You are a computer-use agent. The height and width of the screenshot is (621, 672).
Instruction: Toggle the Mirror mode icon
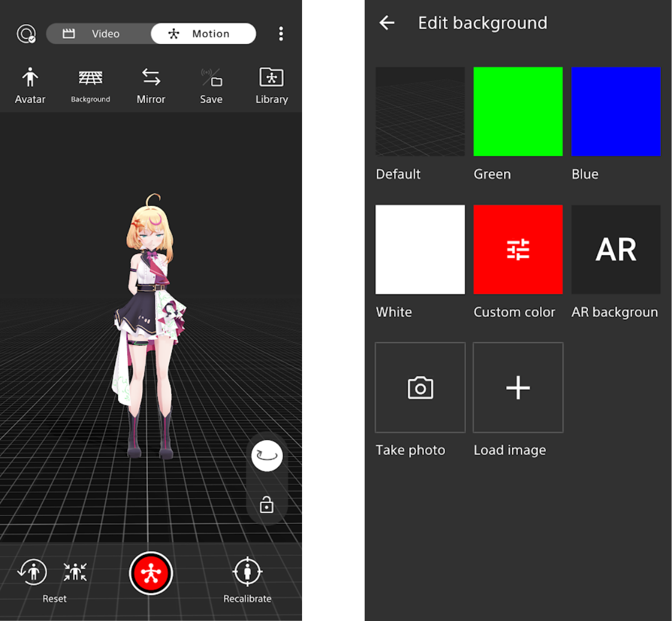click(x=151, y=78)
